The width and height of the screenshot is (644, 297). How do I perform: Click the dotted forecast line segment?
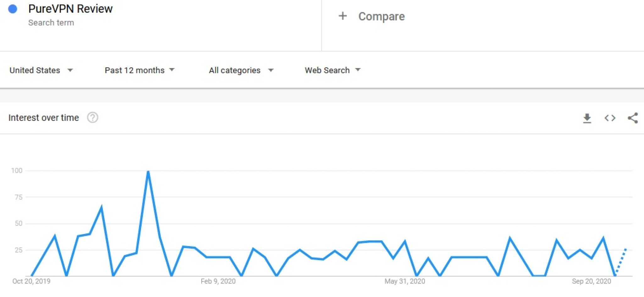[621, 262]
